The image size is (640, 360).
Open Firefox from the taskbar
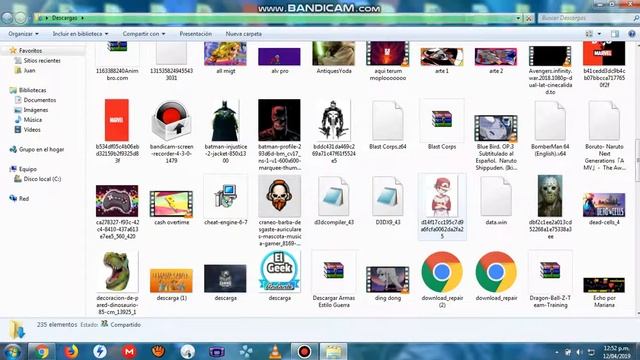(71, 351)
